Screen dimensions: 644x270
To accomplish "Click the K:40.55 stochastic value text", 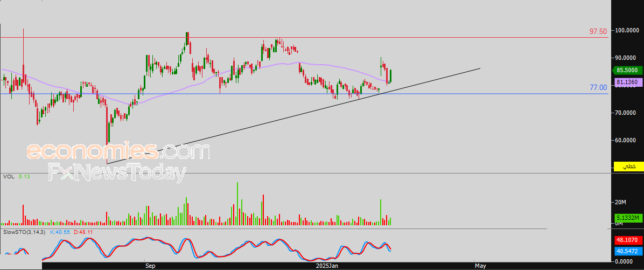I will (x=60, y=232).
